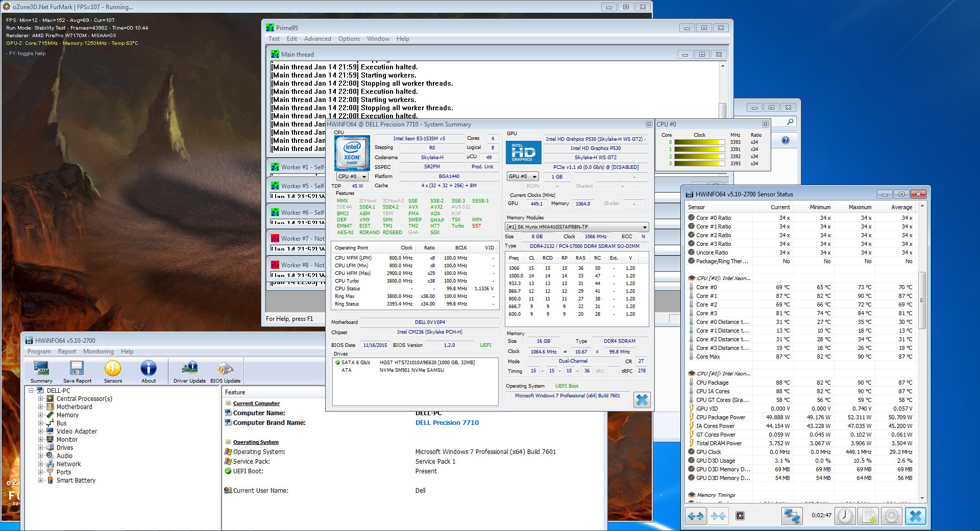Click Core 0 clock bar in CPU #0 window
The height and width of the screenshot is (531, 980).
pyautogui.click(x=699, y=142)
